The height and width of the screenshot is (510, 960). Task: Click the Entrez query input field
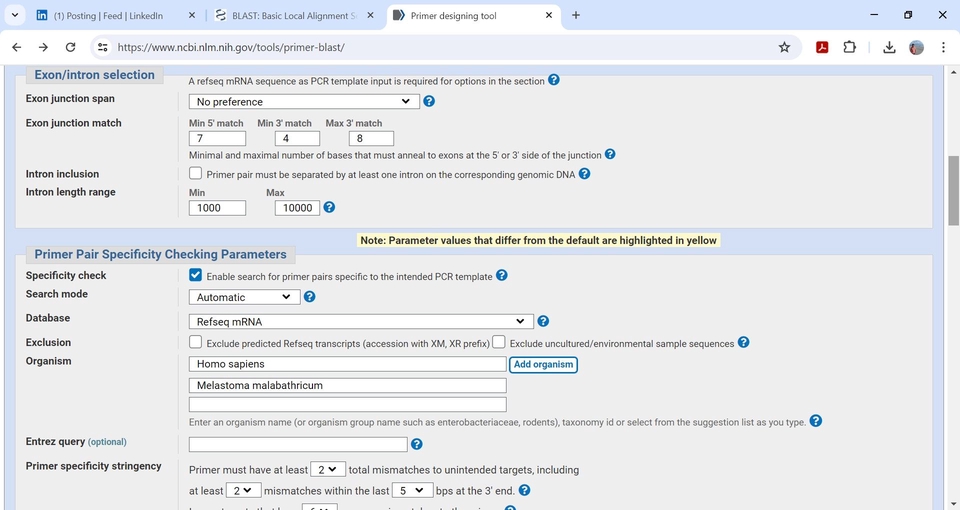[298, 444]
